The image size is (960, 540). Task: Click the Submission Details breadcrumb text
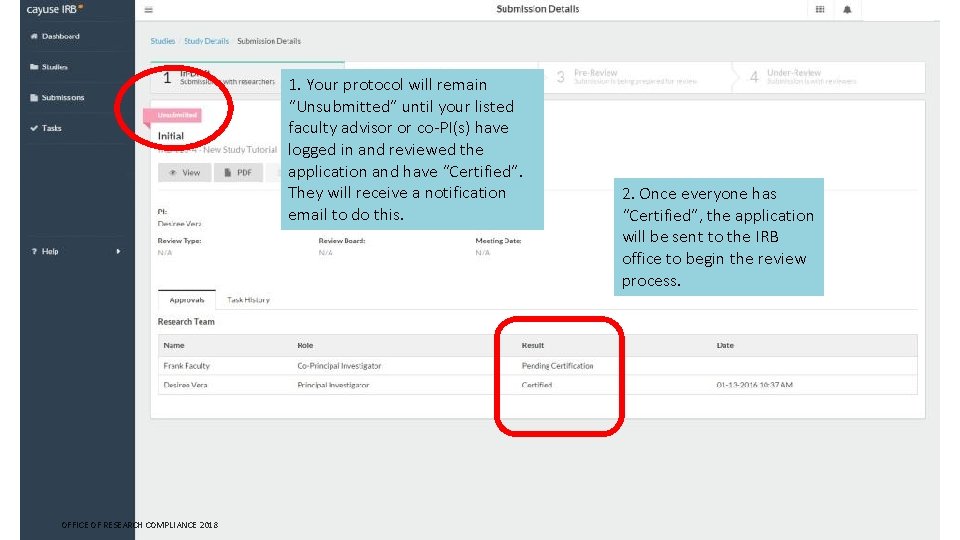(269, 41)
